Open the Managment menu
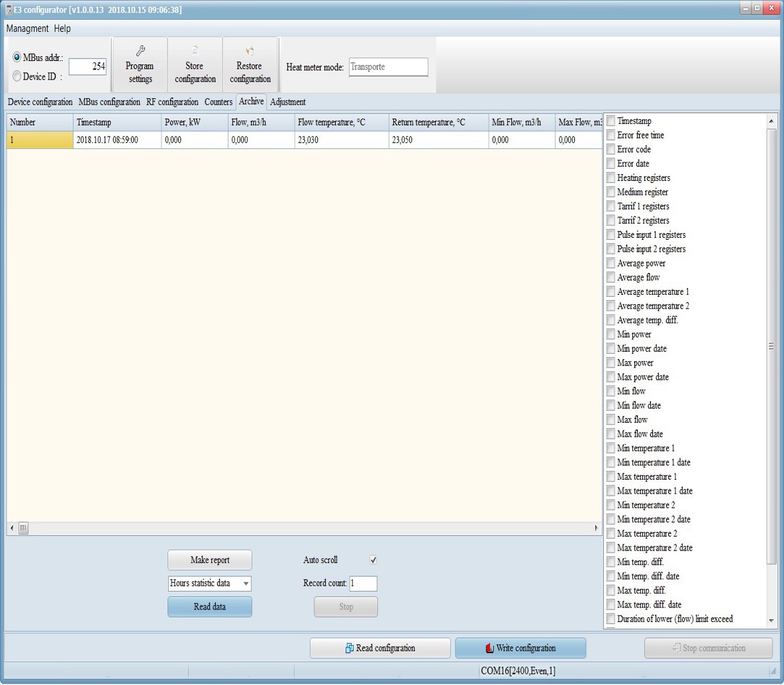784x685 pixels. click(27, 28)
